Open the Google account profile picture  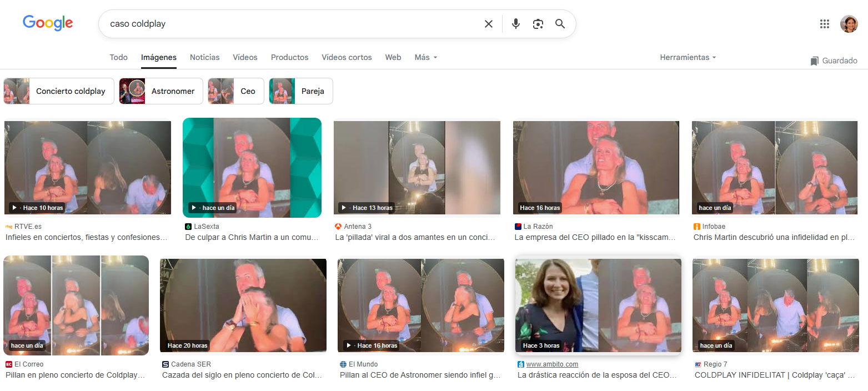849,24
